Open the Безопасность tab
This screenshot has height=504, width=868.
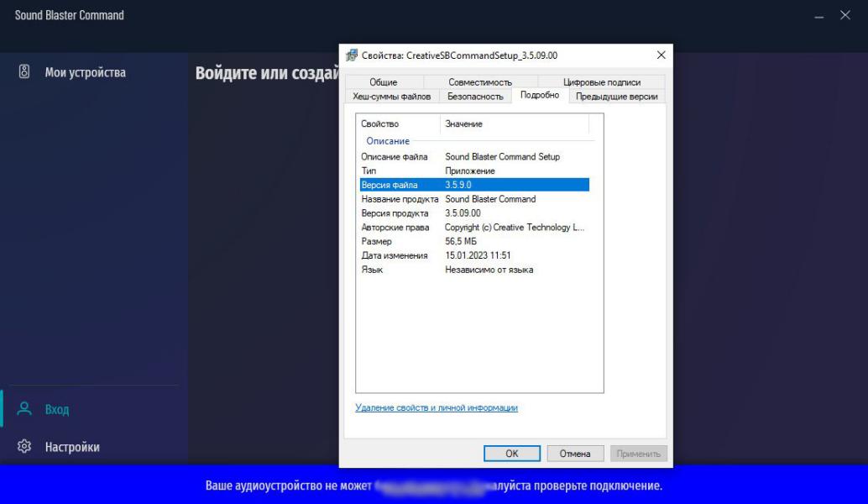click(x=475, y=97)
